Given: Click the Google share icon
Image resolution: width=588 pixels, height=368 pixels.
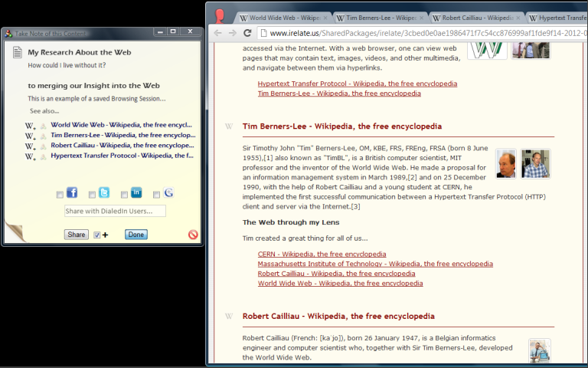Looking at the screenshot, I should point(168,192).
